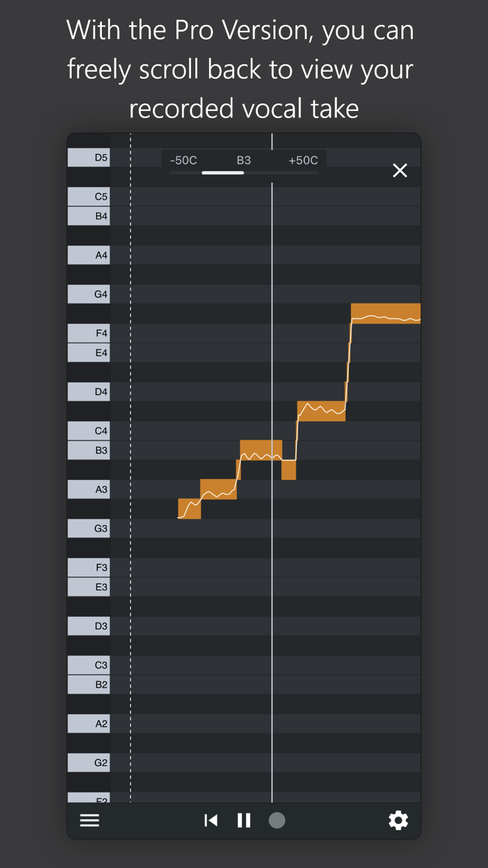Image resolution: width=488 pixels, height=868 pixels.
Task: Open the hamburger menu
Action: (89, 820)
